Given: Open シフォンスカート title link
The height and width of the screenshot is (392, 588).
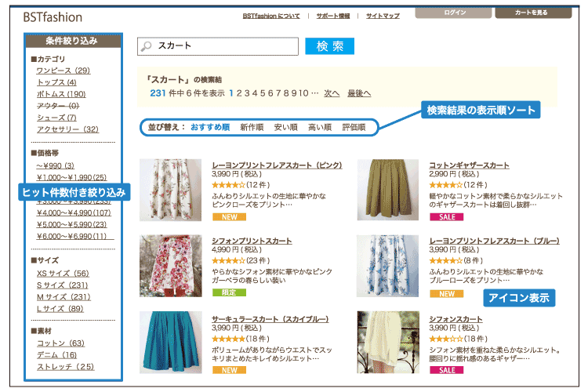Looking at the screenshot, I should click(456, 319).
